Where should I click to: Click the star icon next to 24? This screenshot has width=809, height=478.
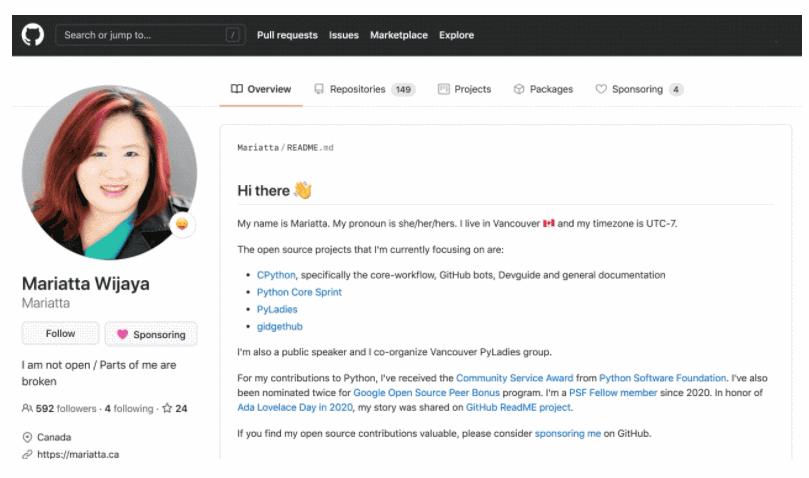click(167, 408)
